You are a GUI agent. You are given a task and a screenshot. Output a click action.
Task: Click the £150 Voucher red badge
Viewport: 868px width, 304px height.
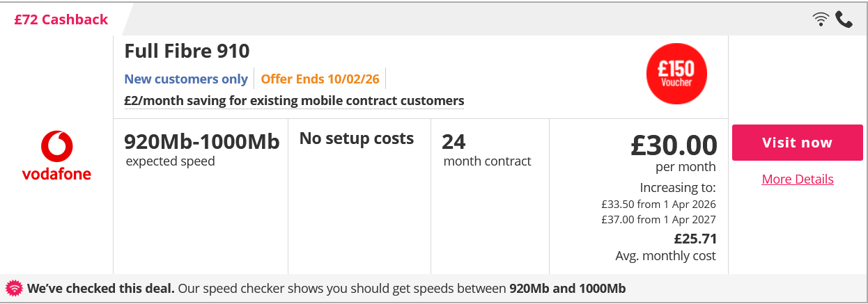676,73
